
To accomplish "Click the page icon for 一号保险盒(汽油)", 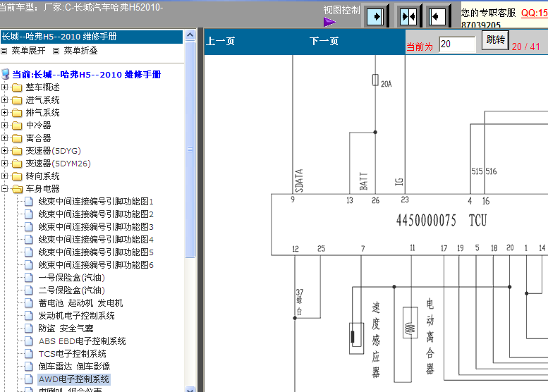I will click(x=29, y=278).
